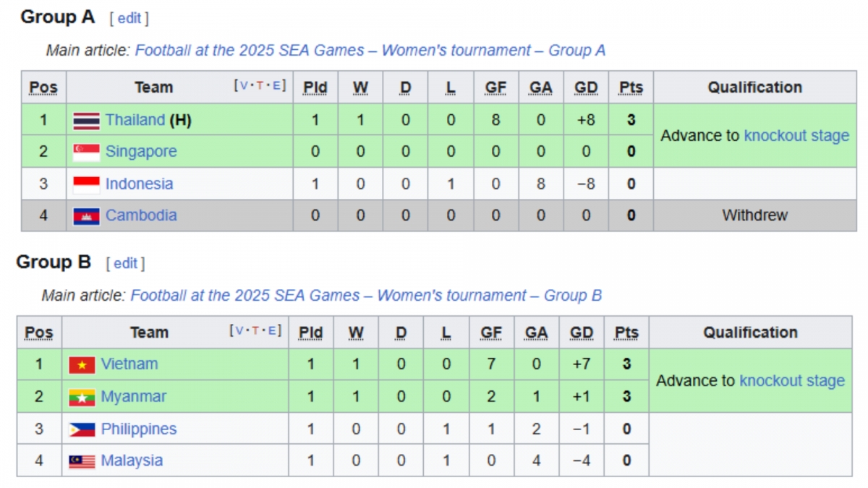Screen dimensions: 868x488
Task: Click the E template link in Group B
Action: coord(272,331)
